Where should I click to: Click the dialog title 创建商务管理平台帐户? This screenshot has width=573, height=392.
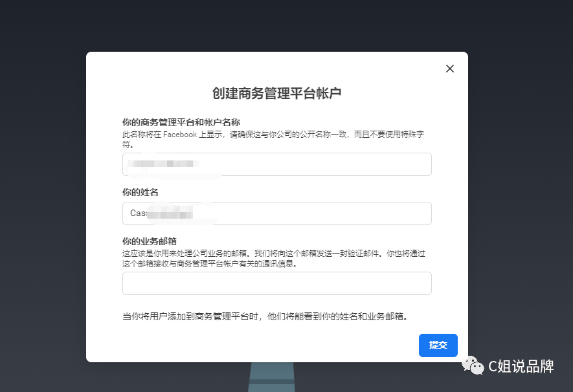pos(276,93)
